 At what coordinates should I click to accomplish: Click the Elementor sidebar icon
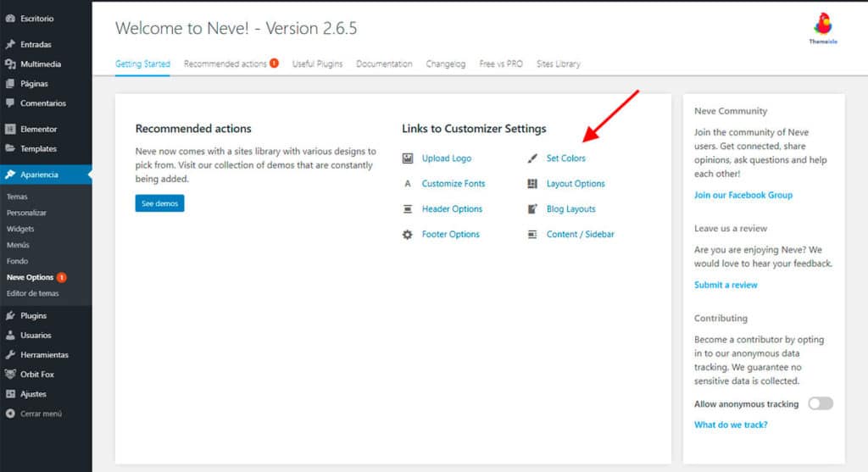tap(10, 129)
